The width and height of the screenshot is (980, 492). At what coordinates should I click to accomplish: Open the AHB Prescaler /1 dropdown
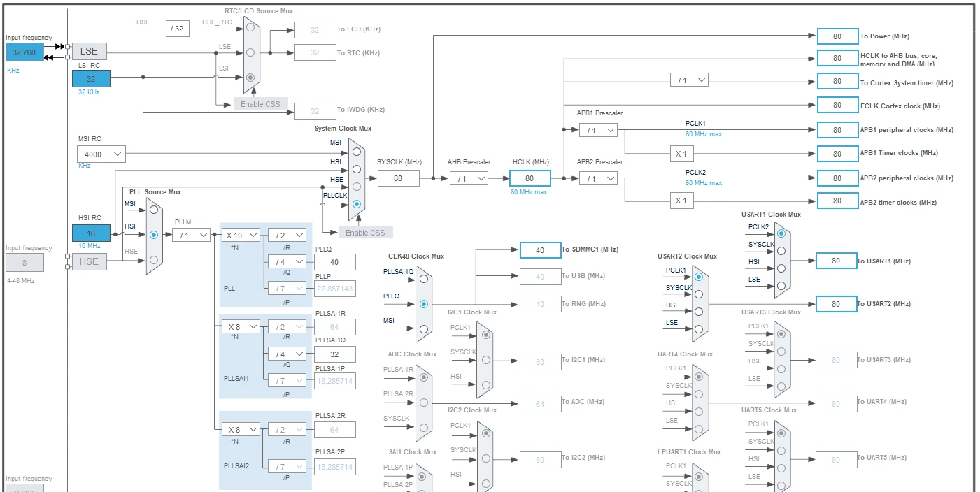pos(469,179)
